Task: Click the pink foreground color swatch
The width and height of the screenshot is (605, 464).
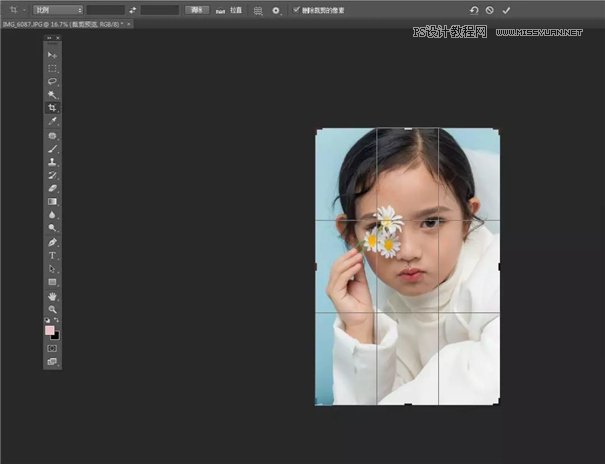Action: pyautogui.click(x=50, y=330)
